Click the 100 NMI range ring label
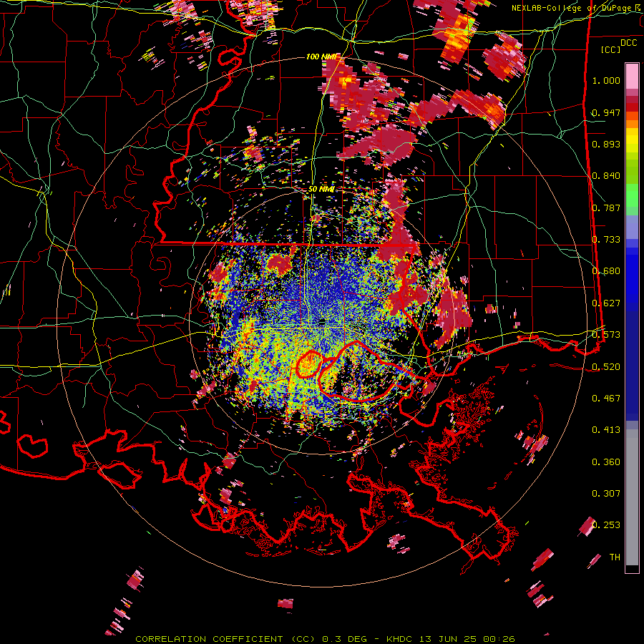Viewport: 644px width, 644px height. tap(321, 57)
